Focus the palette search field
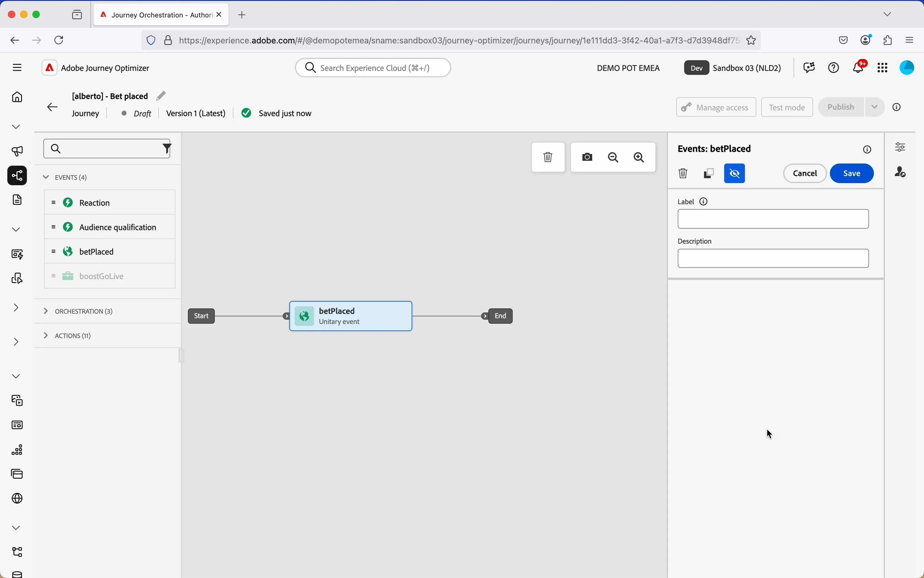This screenshot has width=924, height=578. point(107,149)
